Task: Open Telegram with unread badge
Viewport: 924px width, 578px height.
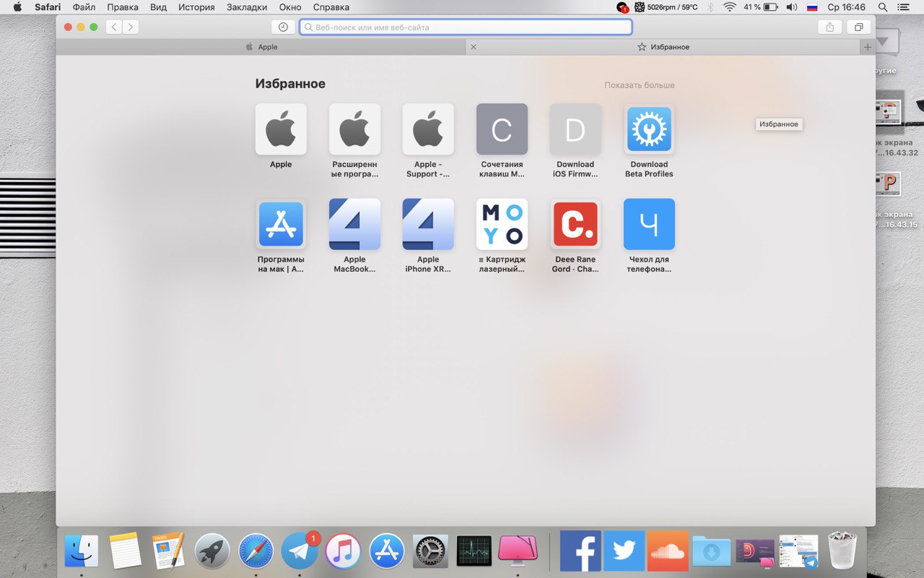Action: 300,551
